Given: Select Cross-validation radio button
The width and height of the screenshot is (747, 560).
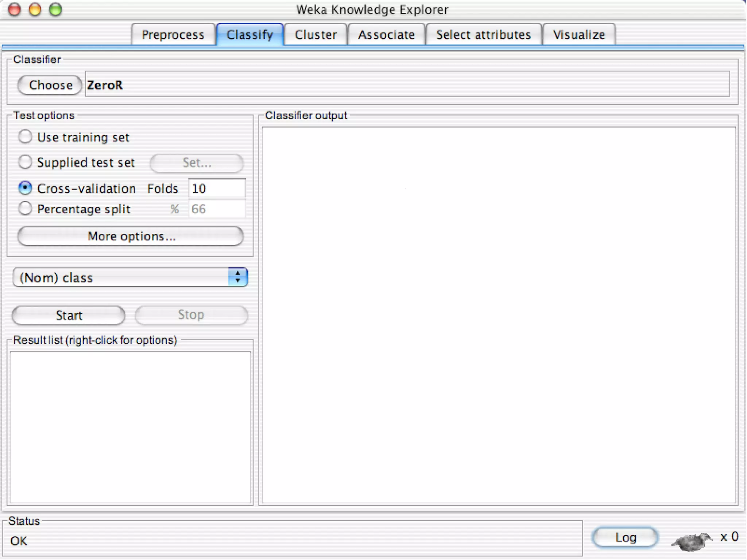Looking at the screenshot, I should pos(25,188).
